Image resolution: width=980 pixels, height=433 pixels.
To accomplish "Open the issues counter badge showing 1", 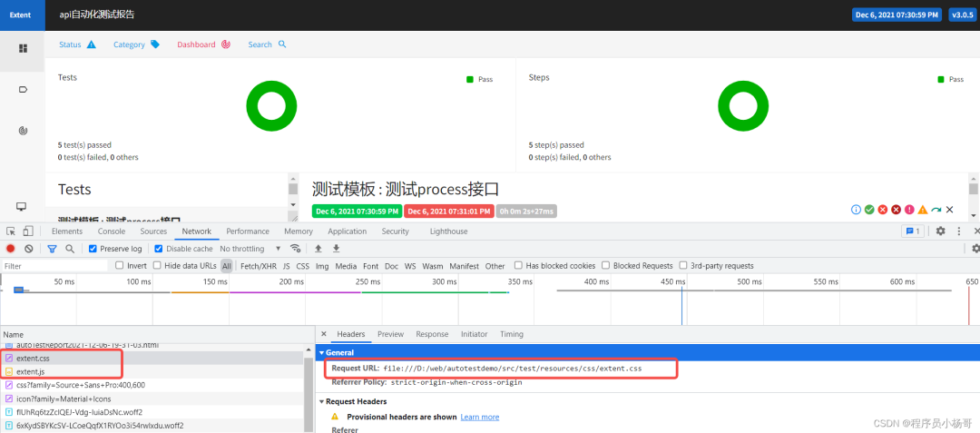I will [913, 231].
